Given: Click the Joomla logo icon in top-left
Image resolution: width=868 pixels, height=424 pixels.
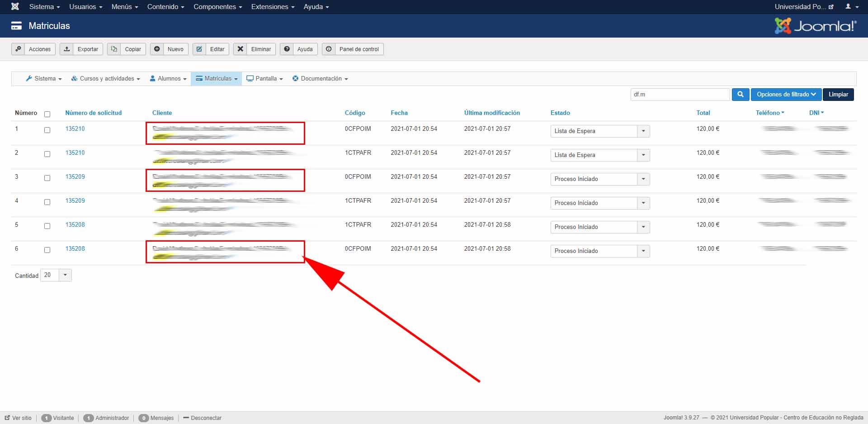Looking at the screenshot, I should coord(15,6).
